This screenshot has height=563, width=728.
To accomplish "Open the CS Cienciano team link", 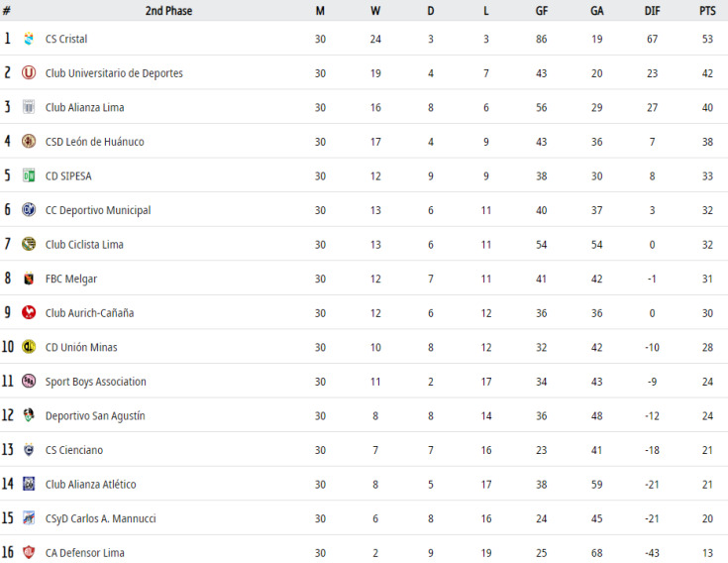I will pos(74,450).
